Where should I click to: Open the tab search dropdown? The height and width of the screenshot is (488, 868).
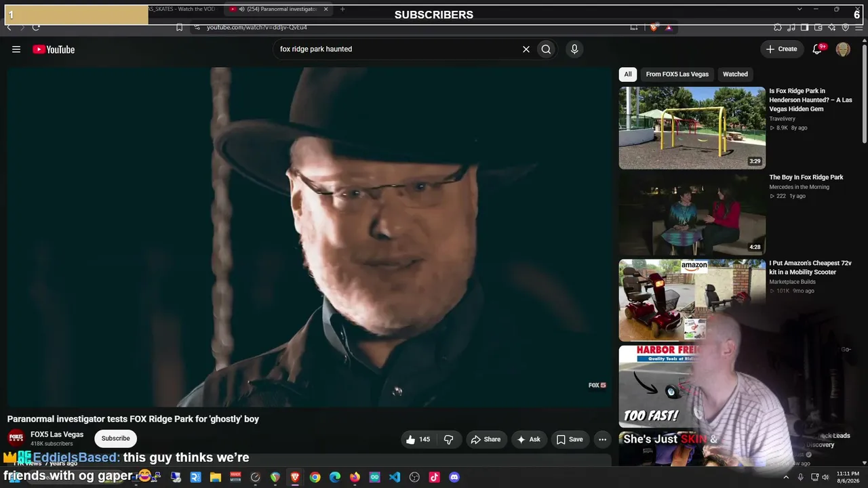coord(799,9)
